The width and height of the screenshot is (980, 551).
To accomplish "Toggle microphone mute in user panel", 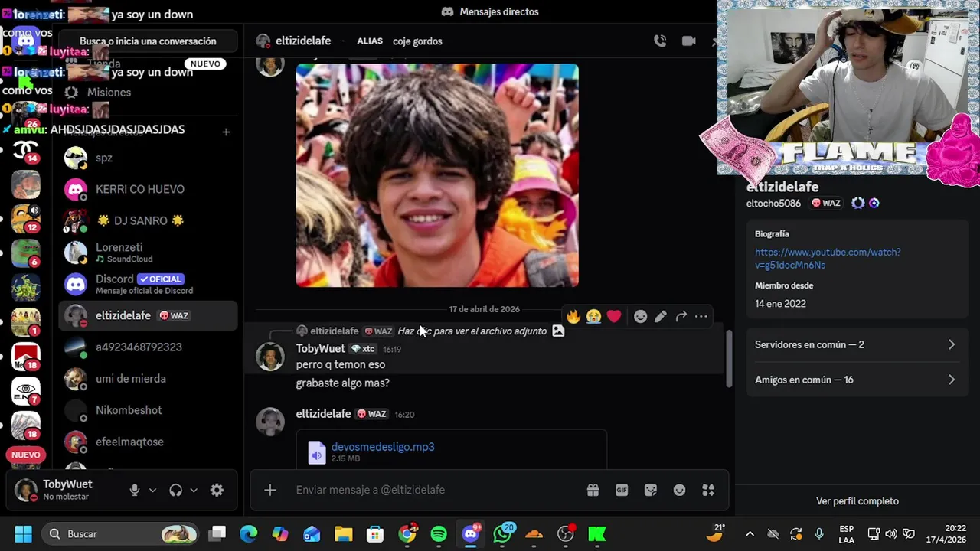I will tap(135, 491).
